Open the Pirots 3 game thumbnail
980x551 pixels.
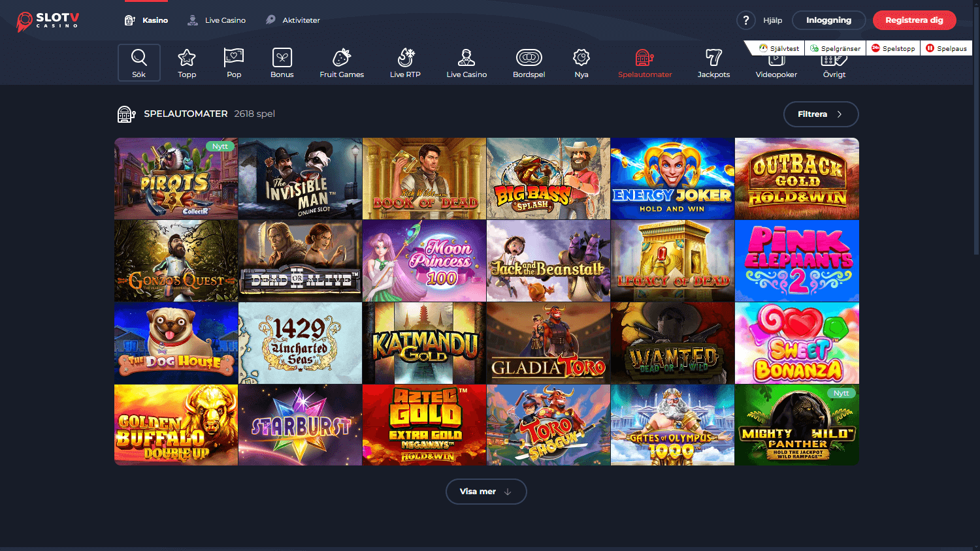[x=176, y=178]
